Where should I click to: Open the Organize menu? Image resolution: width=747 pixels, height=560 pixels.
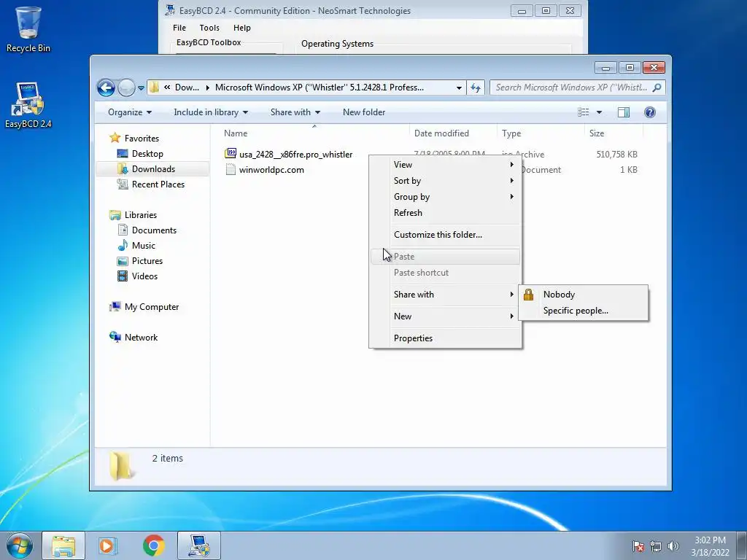pyautogui.click(x=130, y=112)
